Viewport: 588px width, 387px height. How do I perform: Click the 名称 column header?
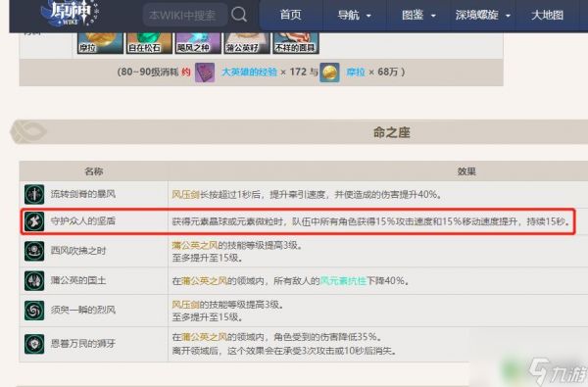tap(94, 171)
